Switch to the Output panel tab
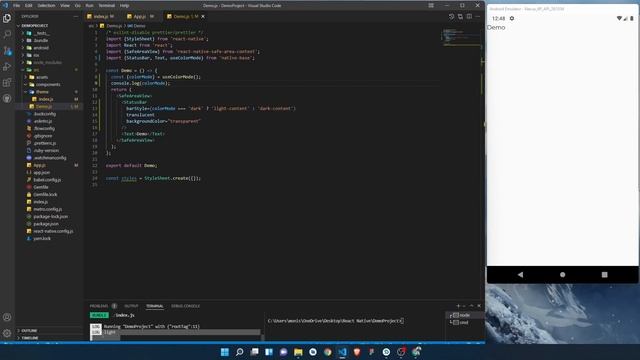This screenshot has width=640, height=360. click(131, 306)
